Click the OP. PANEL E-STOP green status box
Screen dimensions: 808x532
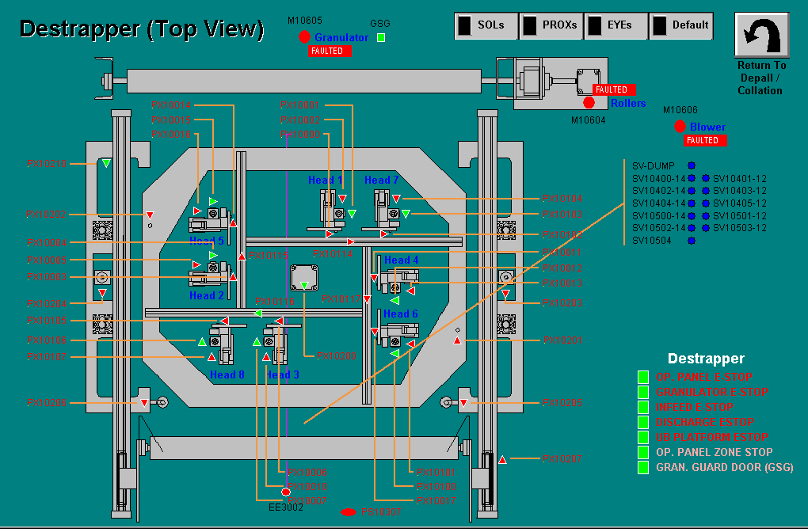[643, 377]
